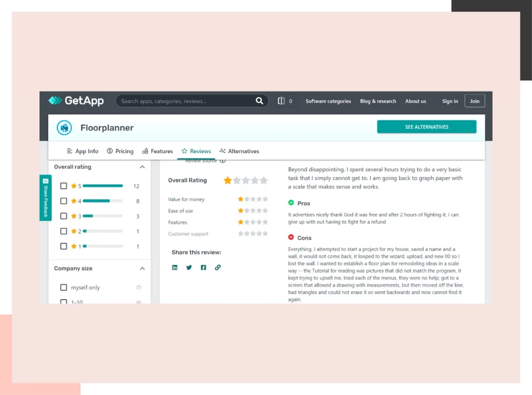Check the 1-10 company size filter

pyautogui.click(x=63, y=301)
